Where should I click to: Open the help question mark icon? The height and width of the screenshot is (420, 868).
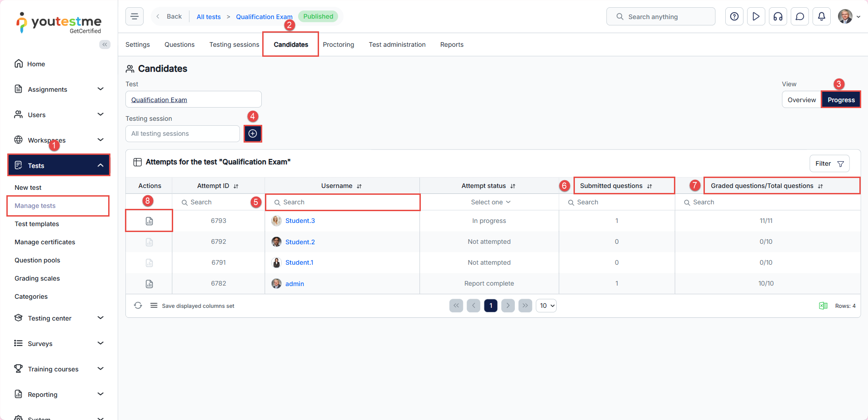click(x=734, y=16)
